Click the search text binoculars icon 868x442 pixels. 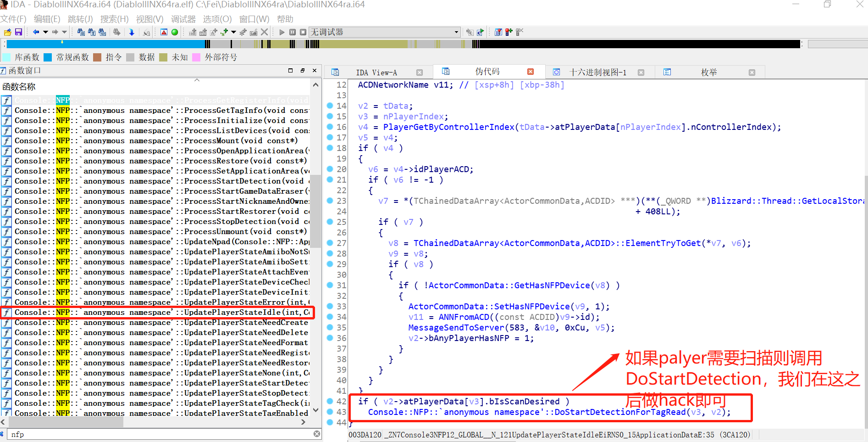(x=92, y=32)
